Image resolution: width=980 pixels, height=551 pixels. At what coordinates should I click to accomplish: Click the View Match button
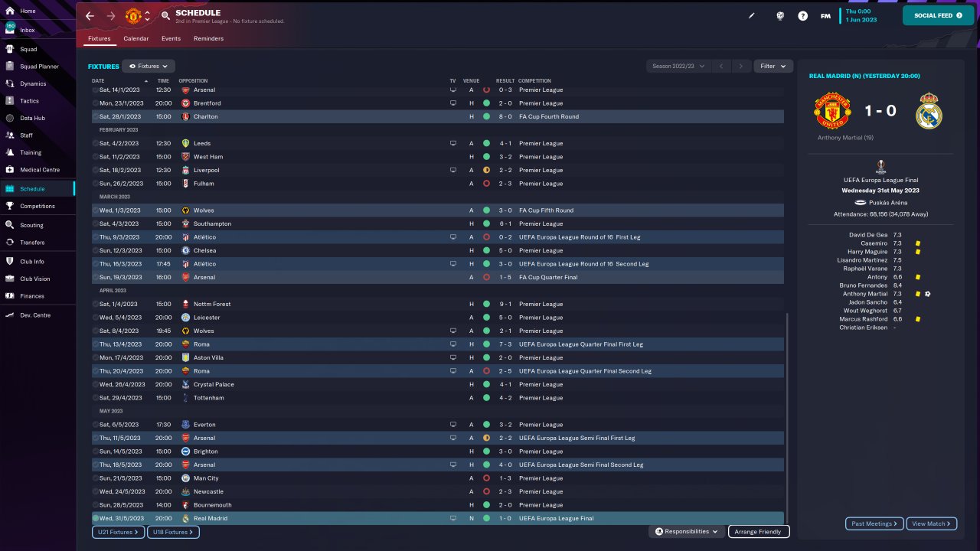[932, 524]
